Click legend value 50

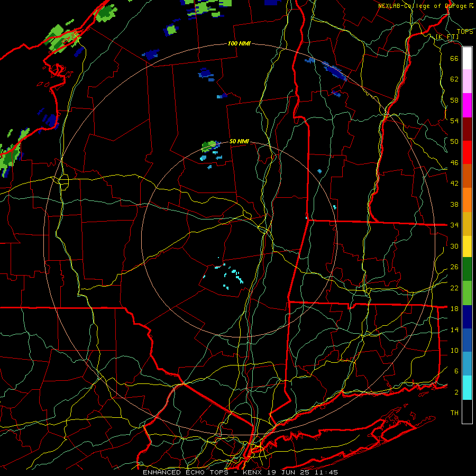454,141
